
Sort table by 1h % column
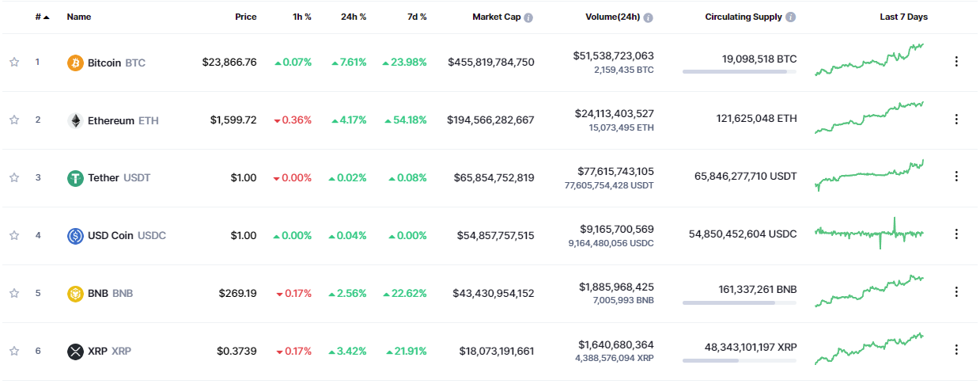click(302, 17)
